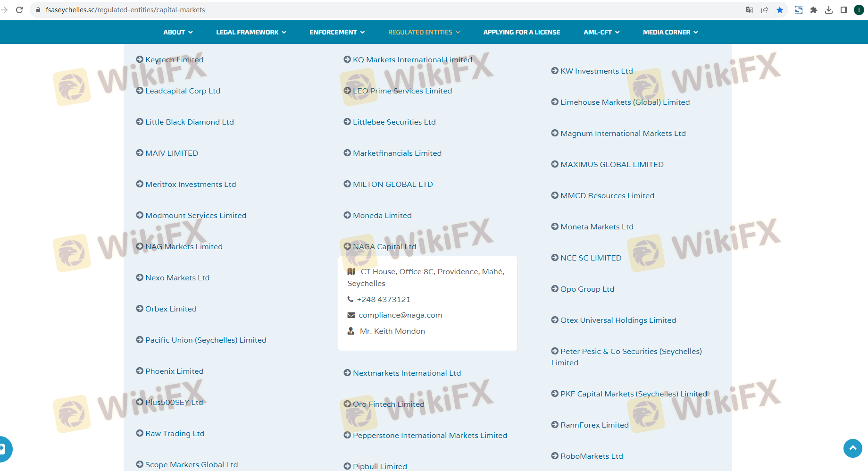This screenshot has height=471, width=868.
Task: Expand the Plus500SEY Ltd entry
Action: 174,402
